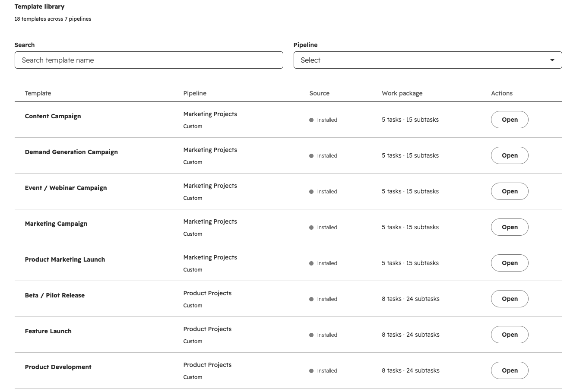Select the Feature Launch template name

(x=48, y=331)
